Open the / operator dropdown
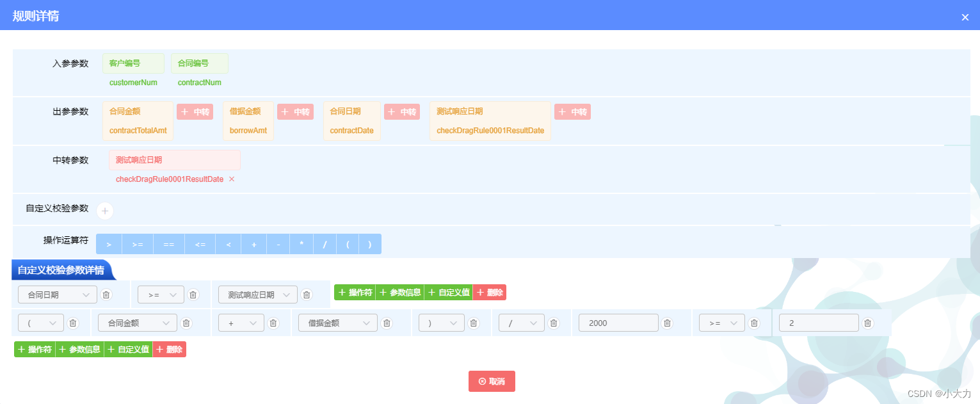The height and width of the screenshot is (404, 980). 522,323
